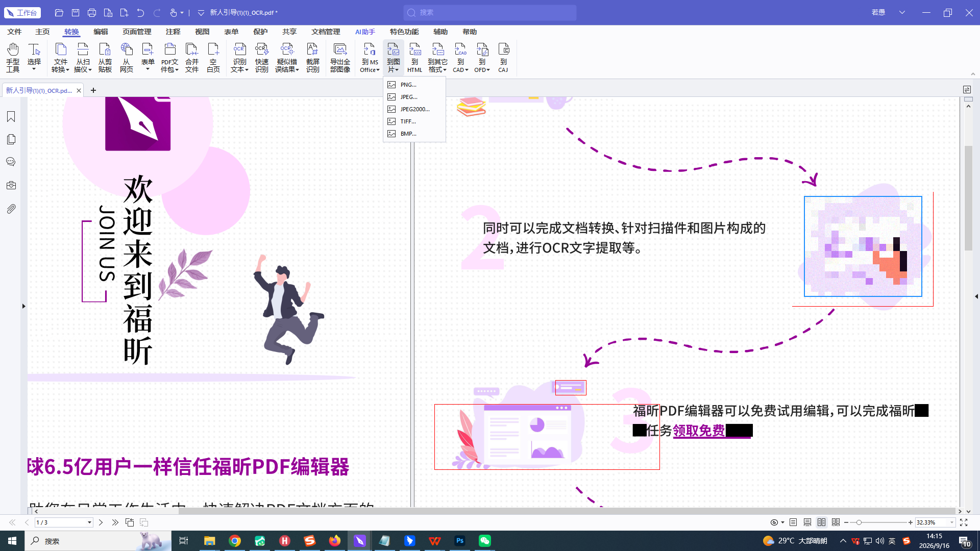Click the merge files (合并文件) icon
Screen dimensions: 980x551
tap(192, 57)
